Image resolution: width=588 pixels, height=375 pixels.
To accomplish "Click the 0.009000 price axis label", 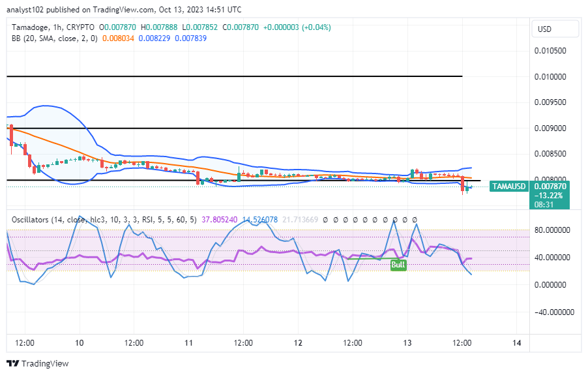I will pos(550,128).
